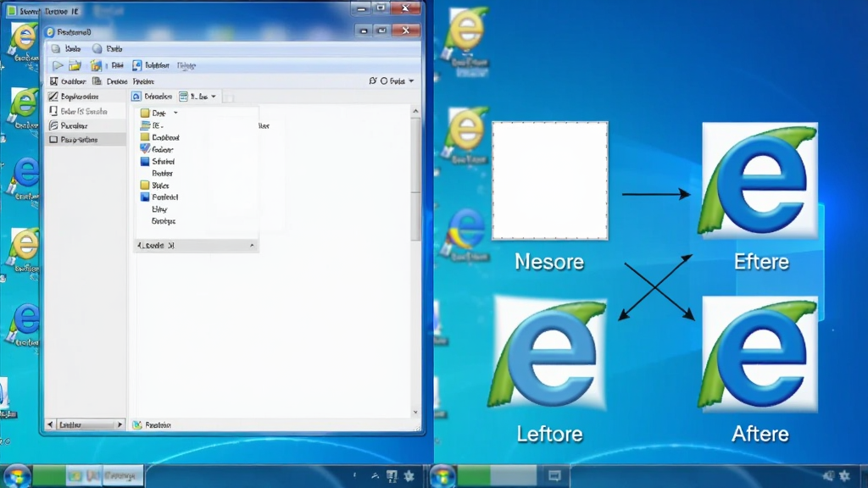Click the stacked blue pages icon in list
The height and width of the screenshot is (488, 868).
pyautogui.click(x=145, y=125)
